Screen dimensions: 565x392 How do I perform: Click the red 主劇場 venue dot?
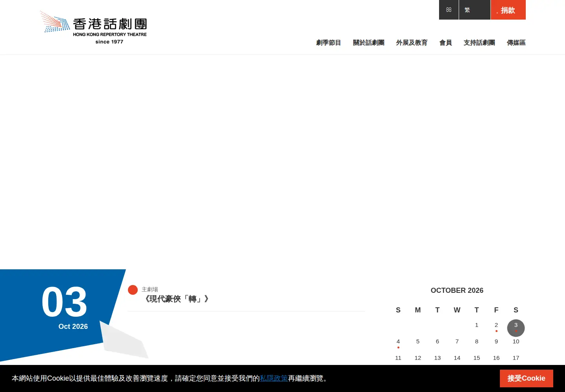[133, 290]
